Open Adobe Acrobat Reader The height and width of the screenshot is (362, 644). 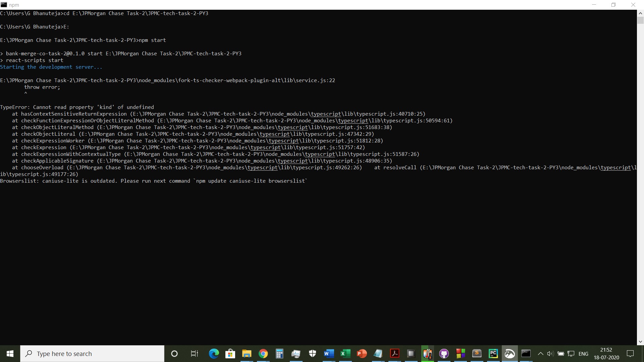click(394, 354)
